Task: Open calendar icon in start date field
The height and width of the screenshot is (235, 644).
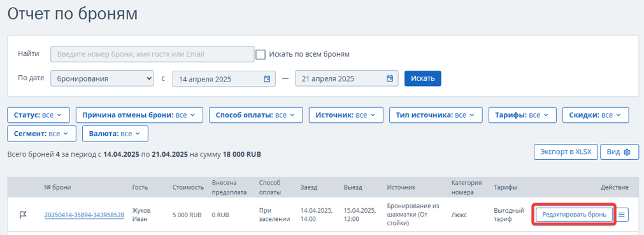Action: (266, 79)
